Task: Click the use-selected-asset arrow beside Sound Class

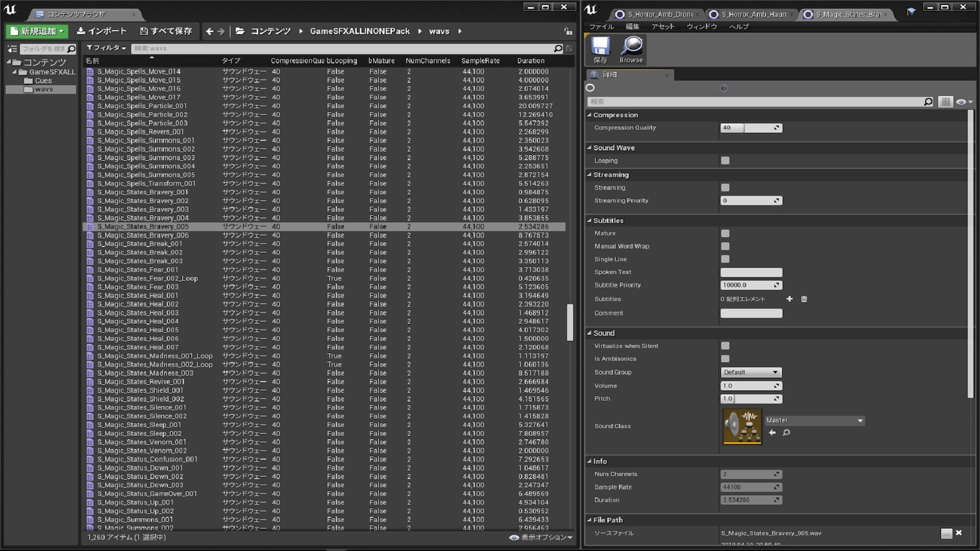Action: point(772,433)
